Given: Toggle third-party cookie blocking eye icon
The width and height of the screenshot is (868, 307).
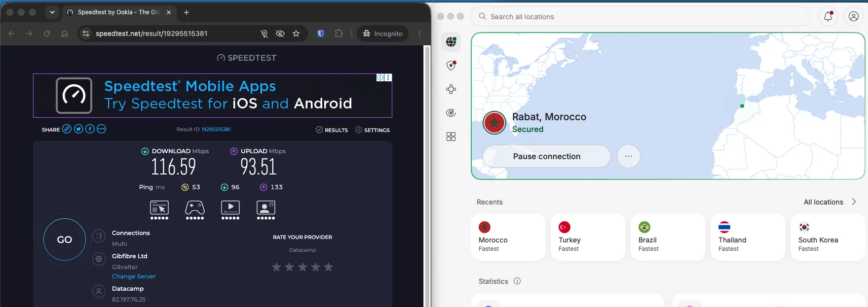Looking at the screenshot, I should tap(280, 34).
